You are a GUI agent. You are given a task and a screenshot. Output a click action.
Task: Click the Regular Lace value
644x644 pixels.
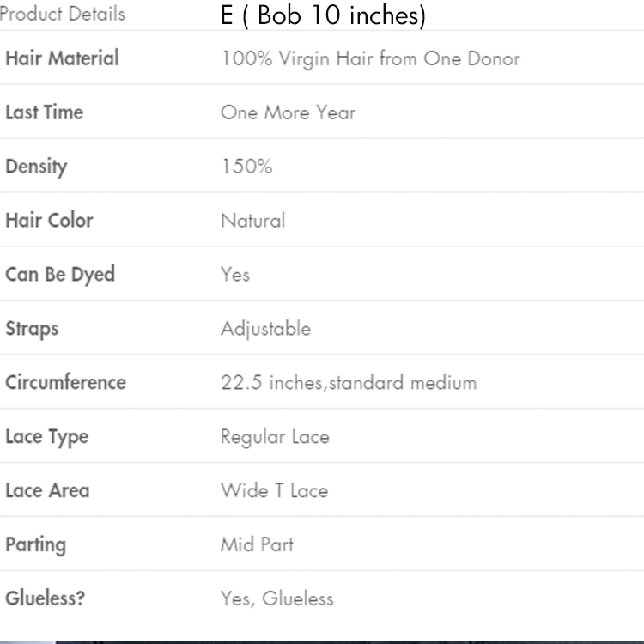pos(275,437)
